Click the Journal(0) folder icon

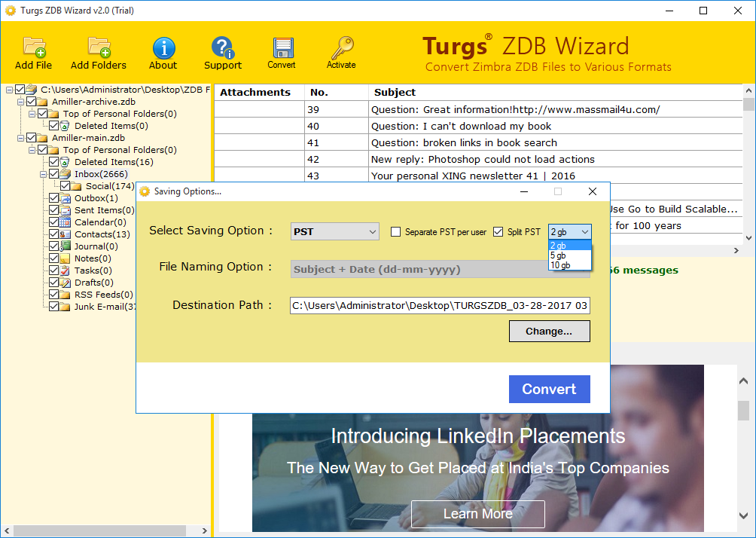click(x=65, y=246)
